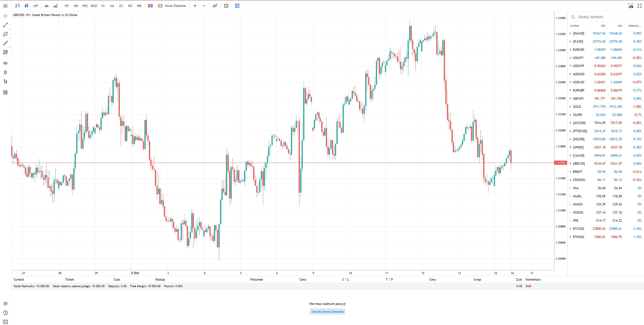
Task: Select #AAPL symbol row
Action: (x=605, y=196)
